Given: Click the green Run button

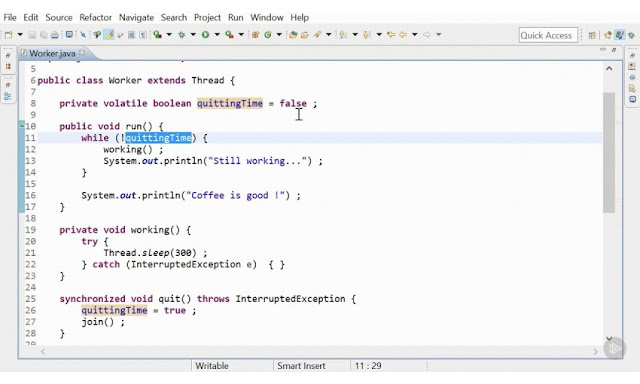Looking at the screenshot, I should pos(205,35).
